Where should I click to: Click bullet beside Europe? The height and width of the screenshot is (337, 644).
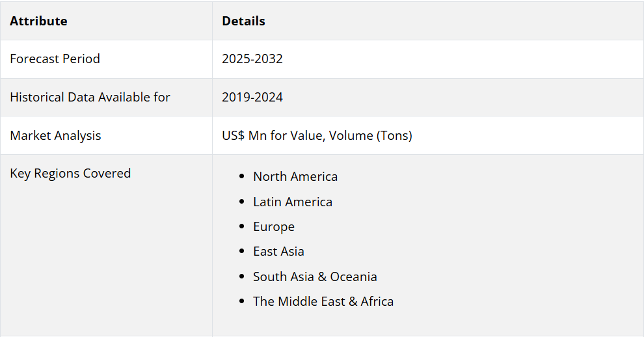241,226
